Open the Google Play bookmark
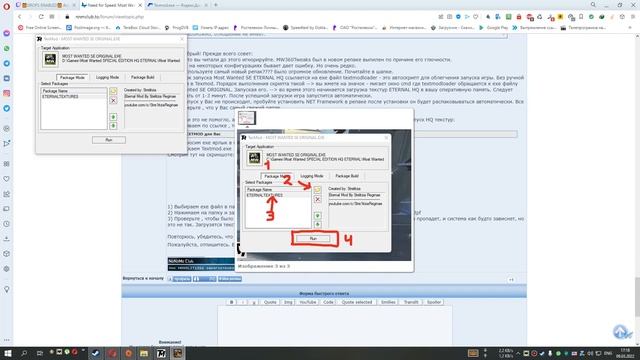Screen dimensions: 640x360 (493, 28)
